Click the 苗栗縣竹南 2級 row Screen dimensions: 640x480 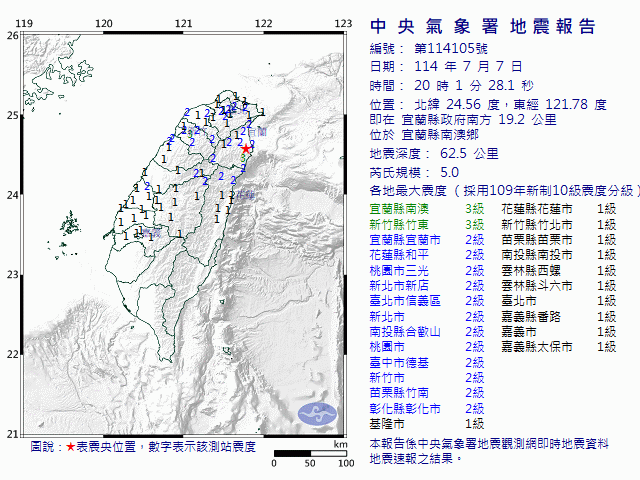(427, 393)
